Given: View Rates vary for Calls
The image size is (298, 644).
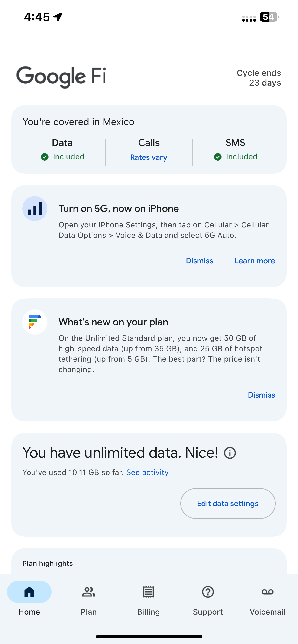Looking at the screenshot, I should click(149, 157).
